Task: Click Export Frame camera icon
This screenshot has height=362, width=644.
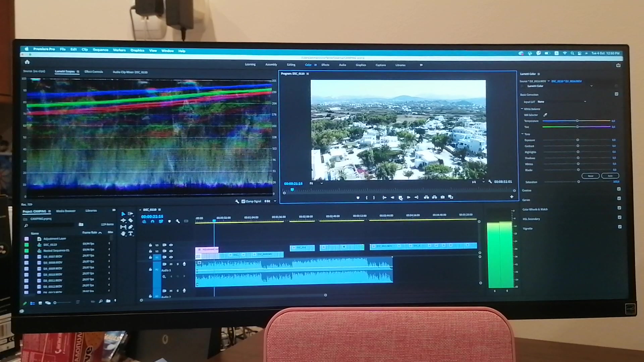Action: (x=442, y=197)
